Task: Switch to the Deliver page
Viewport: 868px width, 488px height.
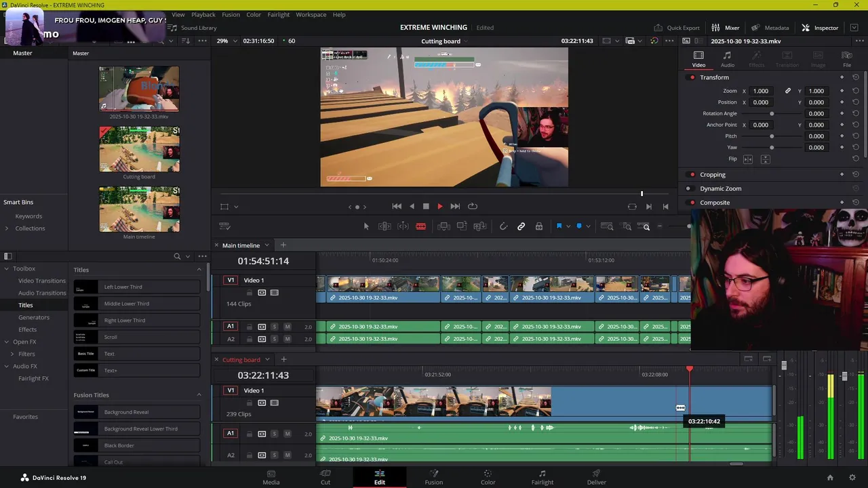Action: (x=596, y=477)
